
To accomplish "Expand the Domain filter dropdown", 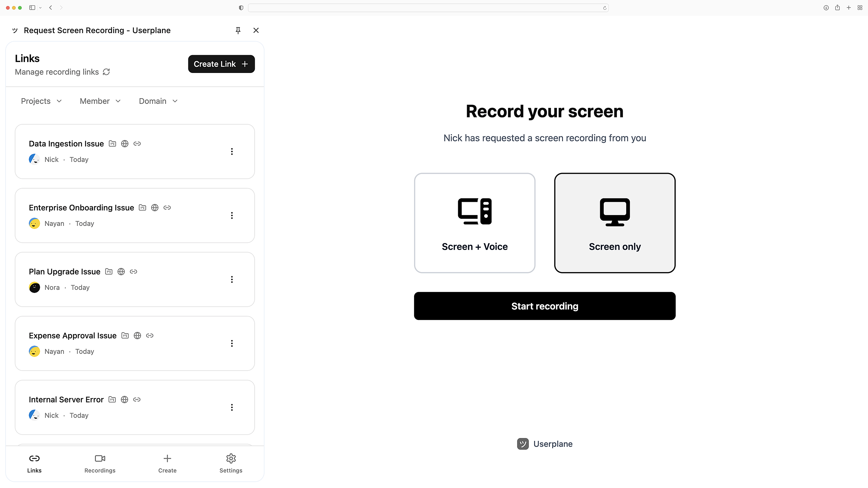I will [x=158, y=101].
